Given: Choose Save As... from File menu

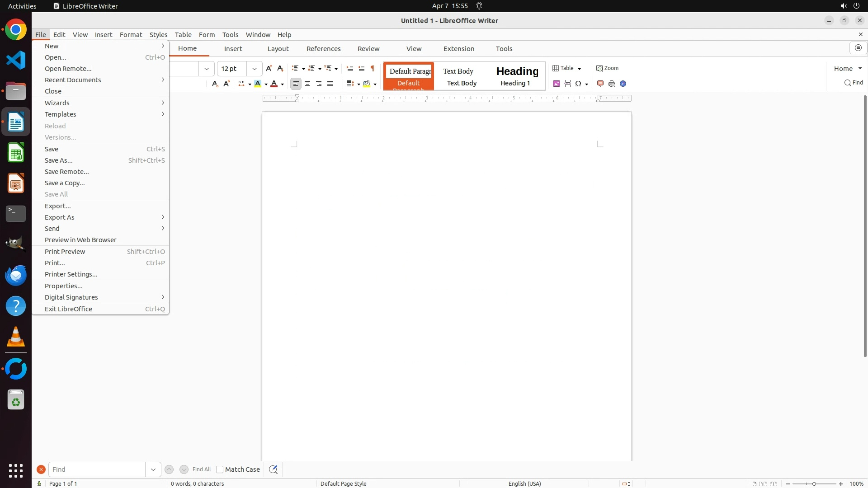Looking at the screenshot, I should click(59, 160).
